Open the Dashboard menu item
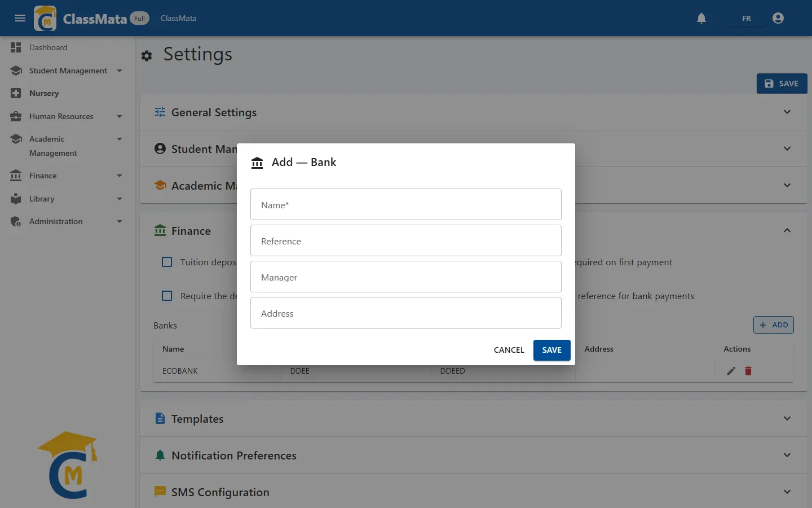This screenshot has width=812, height=508. (68, 47)
